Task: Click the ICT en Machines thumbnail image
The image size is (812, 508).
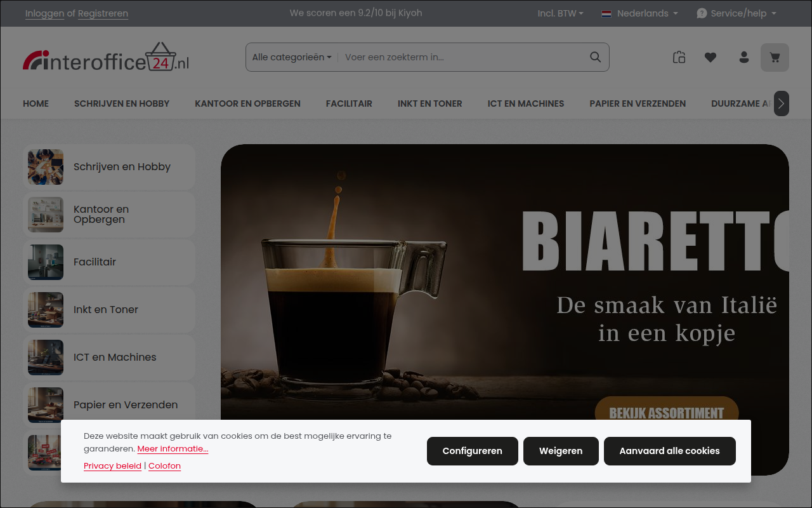Action: point(46,358)
